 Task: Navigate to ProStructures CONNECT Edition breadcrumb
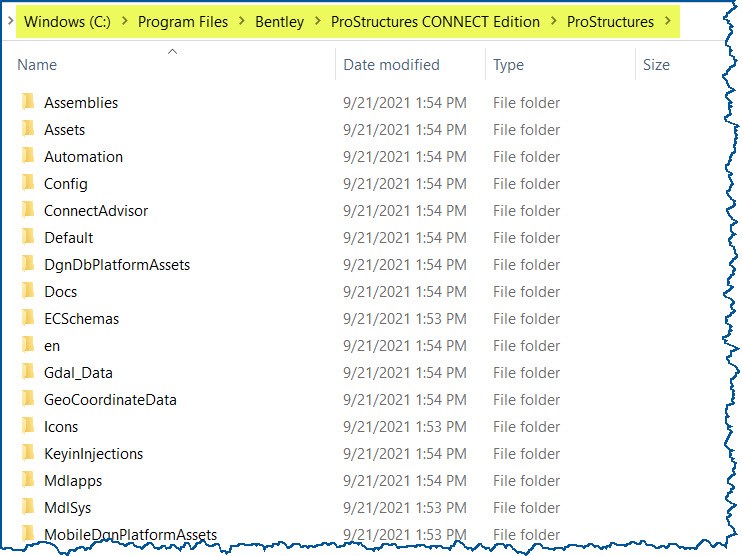pos(435,21)
